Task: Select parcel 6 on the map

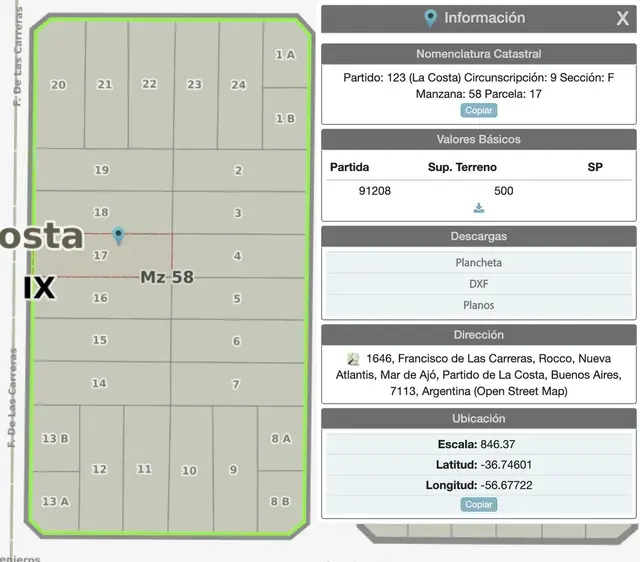Action: (x=237, y=341)
